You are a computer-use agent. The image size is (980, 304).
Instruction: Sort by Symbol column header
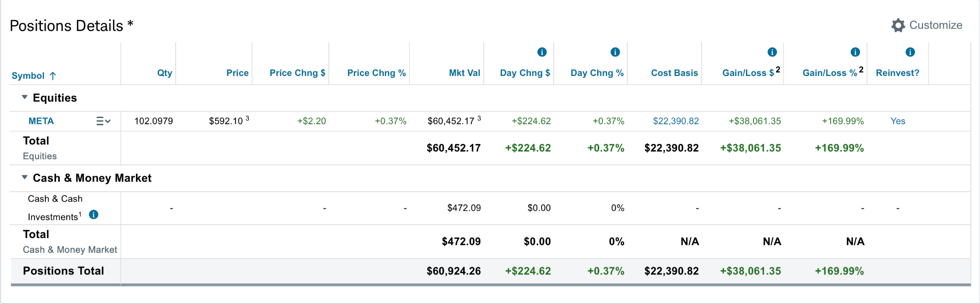click(x=28, y=76)
